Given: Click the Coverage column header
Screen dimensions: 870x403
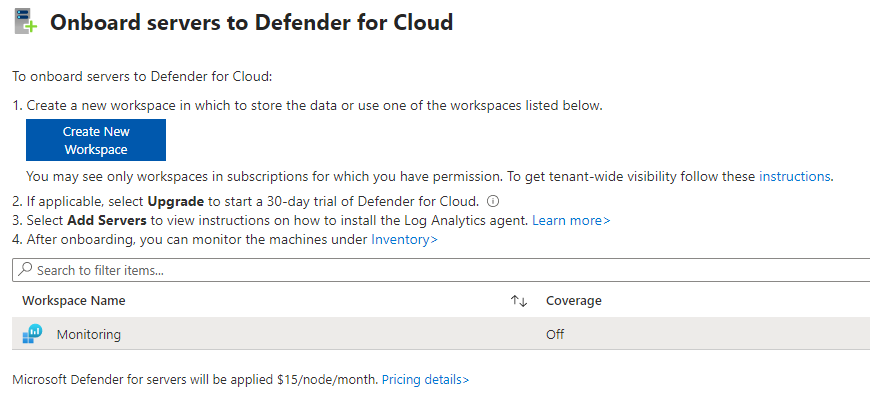Looking at the screenshot, I should pos(574,300).
